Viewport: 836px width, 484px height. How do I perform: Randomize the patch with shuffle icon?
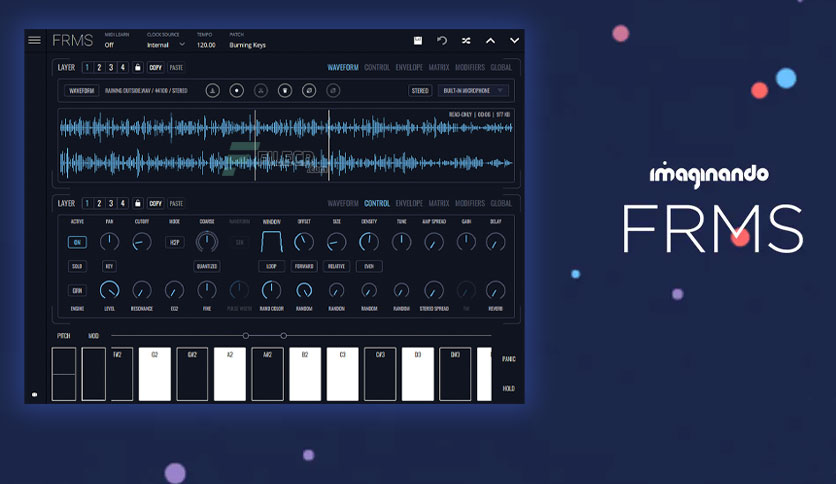pyautogui.click(x=466, y=41)
